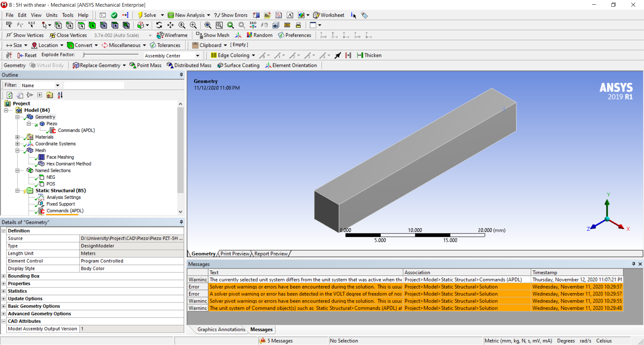Open the ACT console icon in toolbar

[103, 15]
